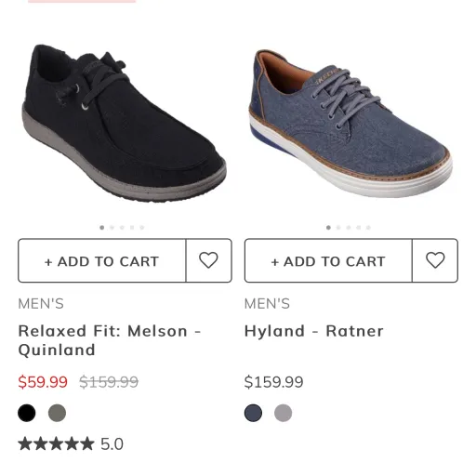Favorite the Melson Quinland shoe with heart icon
The width and height of the screenshot is (476, 476).
click(208, 260)
